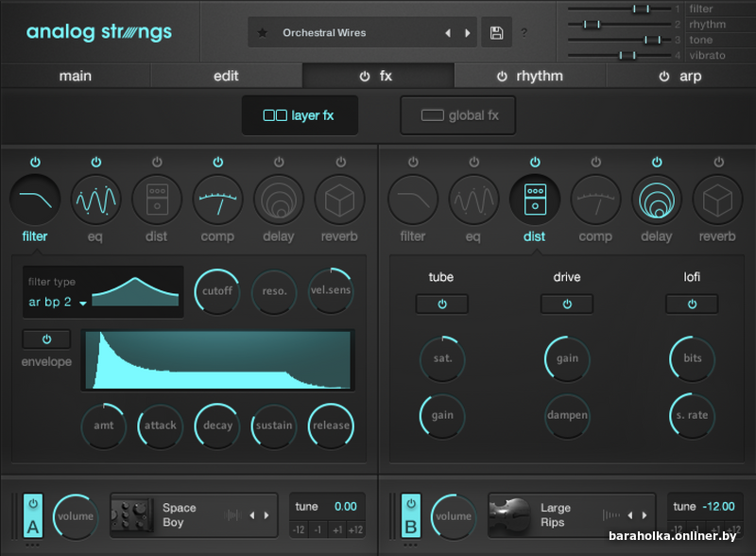Viewport: 756px width, 556px height.
Task: Select the dist pedal icon in right layer
Action: pos(535,200)
